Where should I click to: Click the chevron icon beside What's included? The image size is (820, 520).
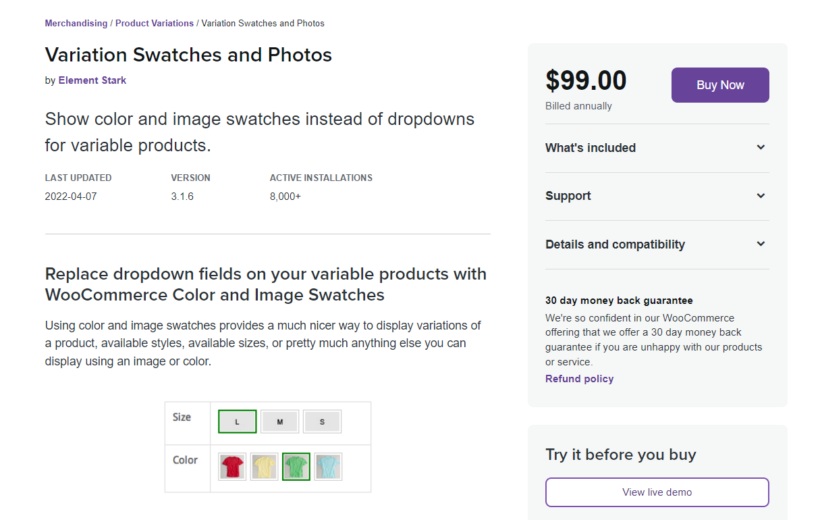tap(760, 148)
